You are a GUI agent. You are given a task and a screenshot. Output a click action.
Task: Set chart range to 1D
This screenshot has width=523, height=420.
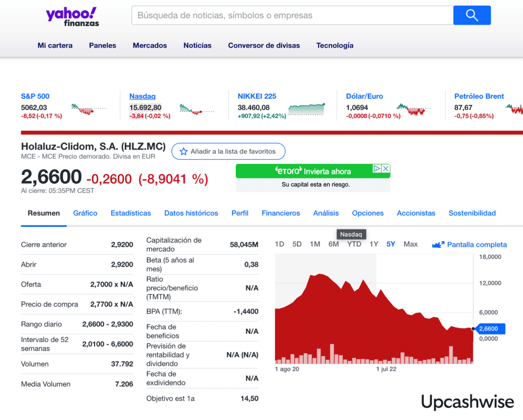tap(279, 244)
